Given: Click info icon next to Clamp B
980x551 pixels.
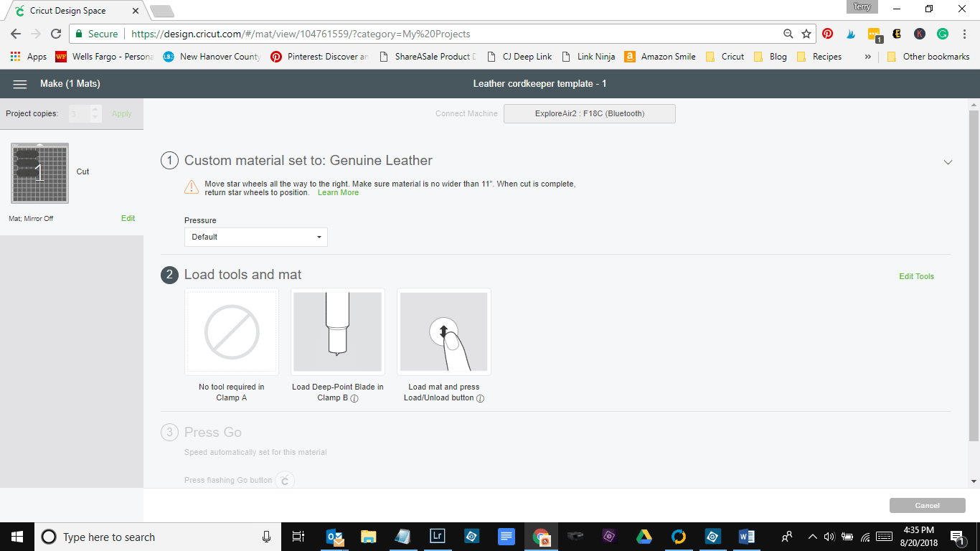Looking at the screenshot, I should [x=354, y=398].
